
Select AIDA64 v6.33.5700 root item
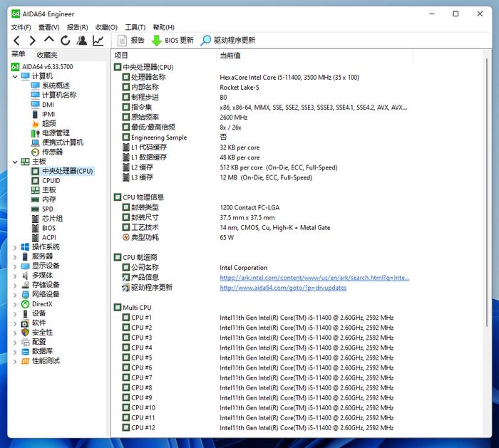coord(42,67)
